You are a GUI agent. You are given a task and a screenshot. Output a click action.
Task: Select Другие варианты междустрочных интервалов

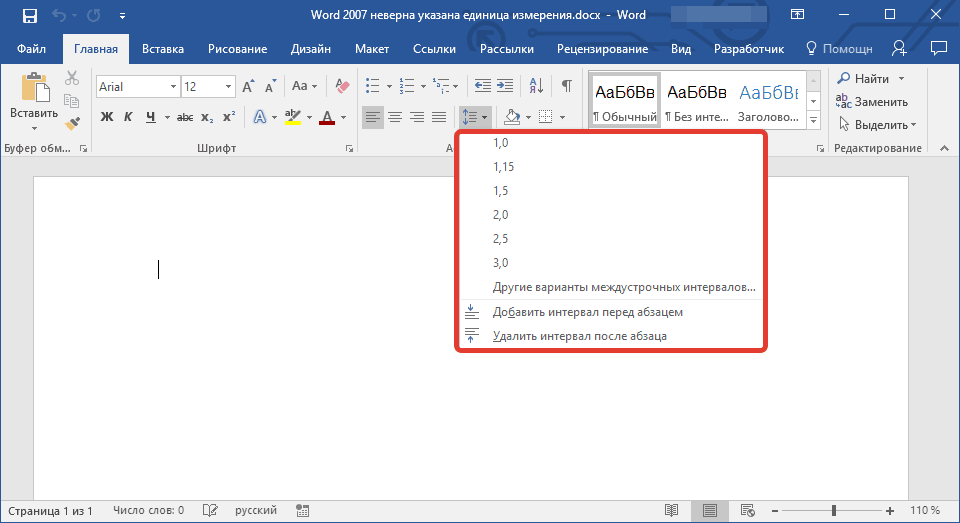(624, 287)
